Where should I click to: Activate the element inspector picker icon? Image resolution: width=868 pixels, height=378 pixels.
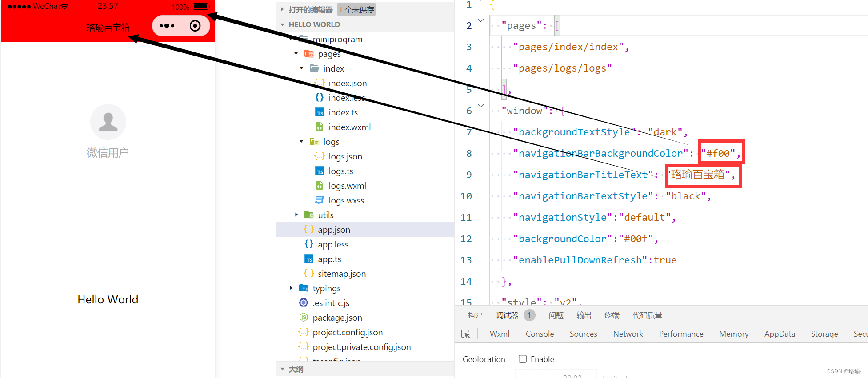tap(466, 334)
